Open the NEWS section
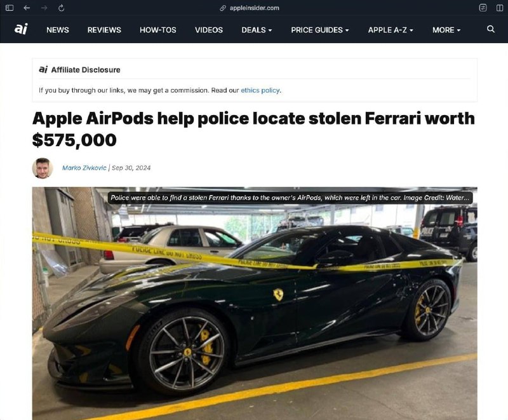The height and width of the screenshot is (420, 508). (x=58, y=30)
